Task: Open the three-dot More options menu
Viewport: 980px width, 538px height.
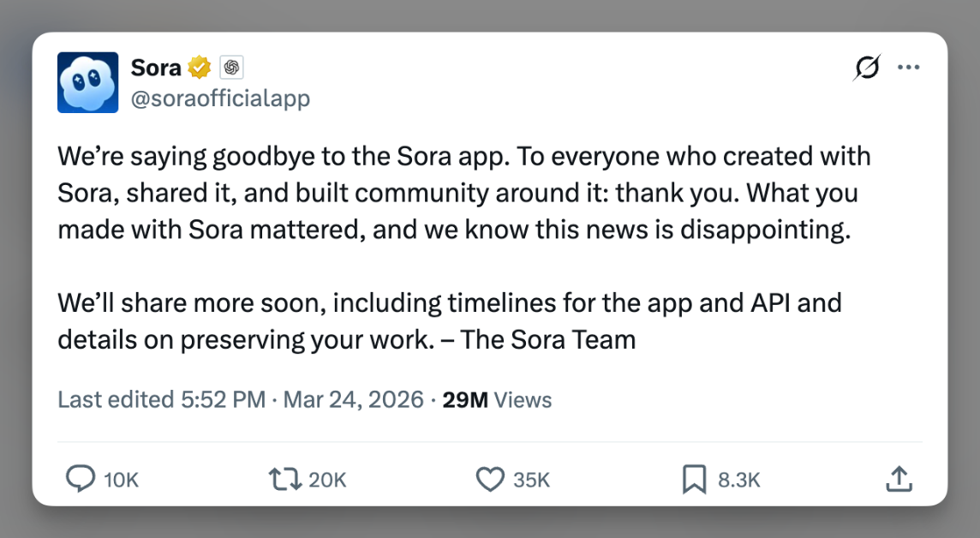Action: [908, 67]
